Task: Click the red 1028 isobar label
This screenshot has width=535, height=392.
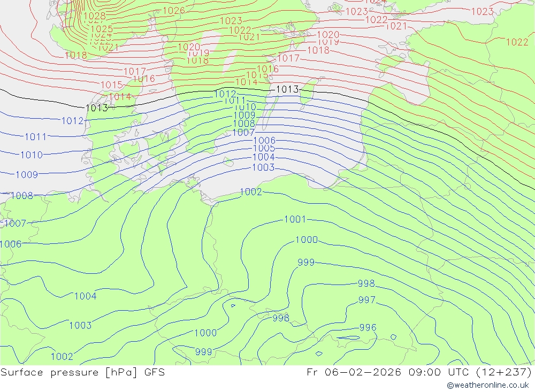Action: 94,16
